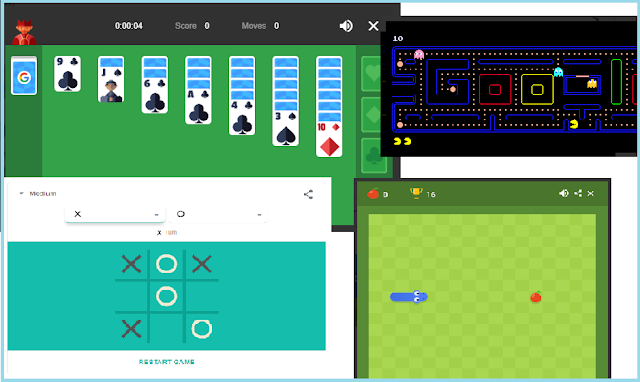Click the Solitaire Moves 0 label
The height and width of the screenshot is (382, 640).
click(260, 26)
